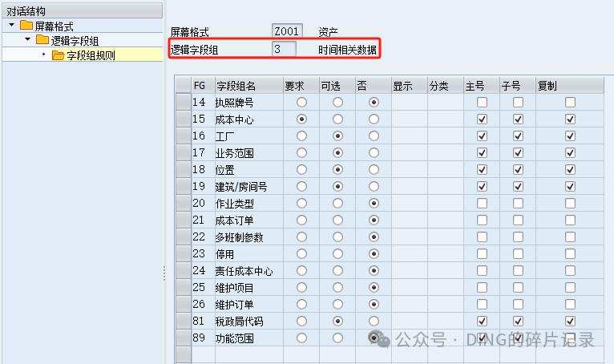Image resolution: width=614 pixels, height=364 pixels.
Task: Check 子号 for 责任成本中心
Action: [518, 271]
